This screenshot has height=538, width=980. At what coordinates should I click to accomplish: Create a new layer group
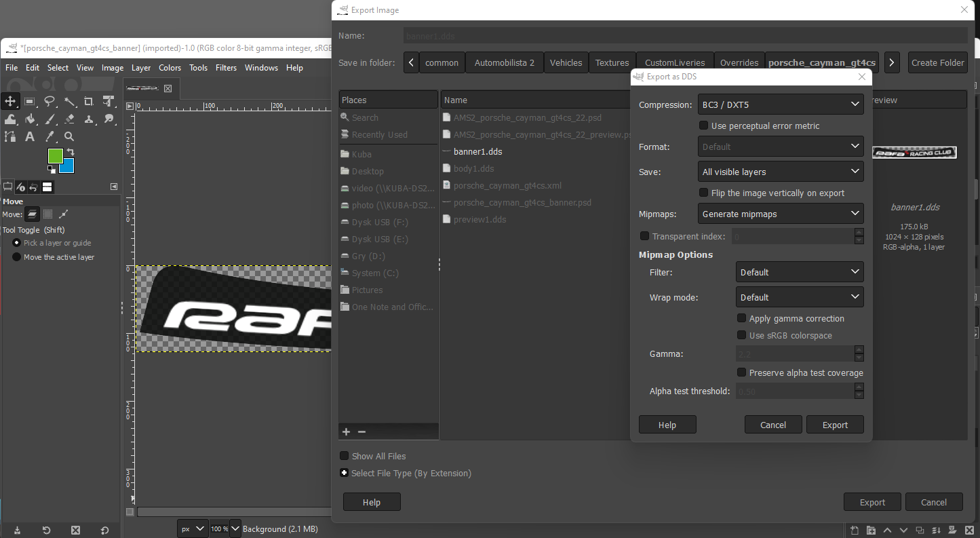pyautogui.click(x=871, y=531)
